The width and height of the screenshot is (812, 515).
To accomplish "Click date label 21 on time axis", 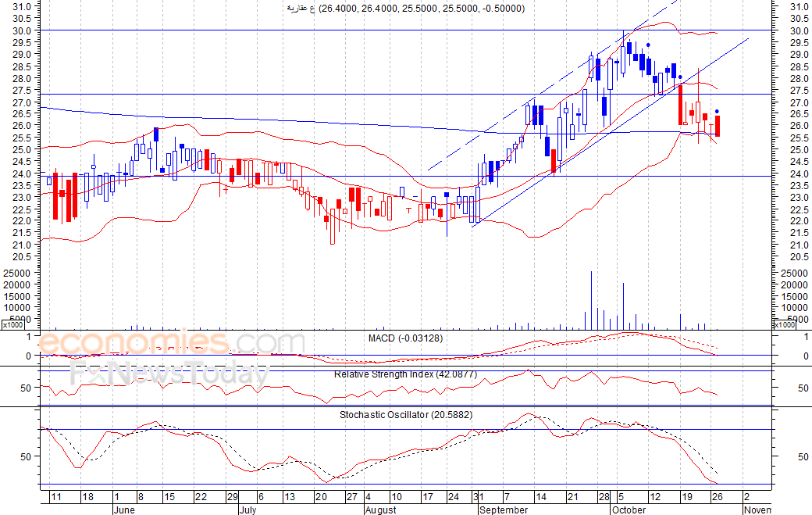I will pyautogui.click(x=573, y=497).
